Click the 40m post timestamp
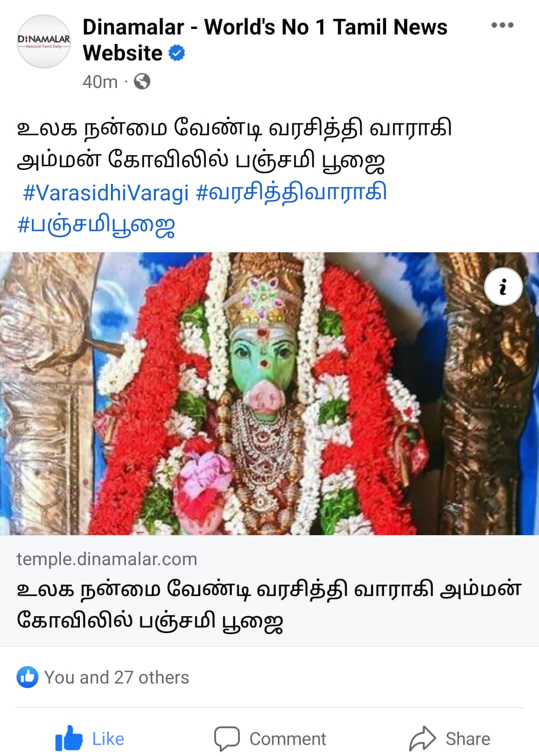The image size is (539, 756). click(100, 81)
